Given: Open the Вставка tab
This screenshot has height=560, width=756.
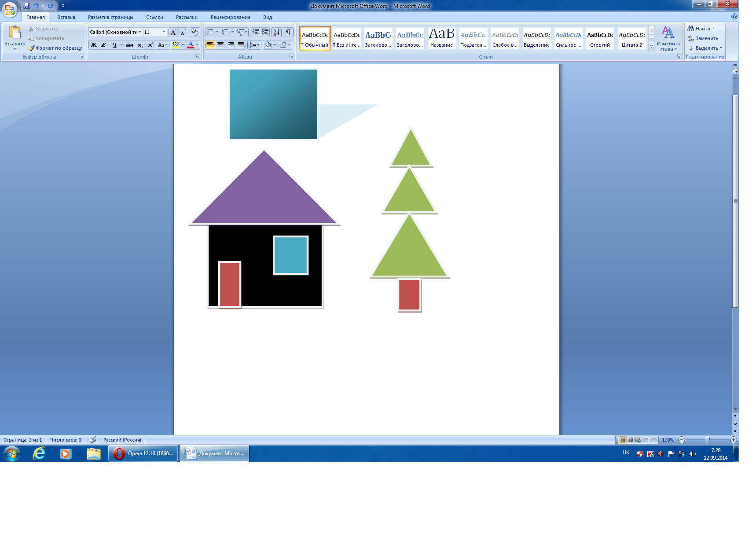Looking at the screenshot, I should (x=66, y=17).
